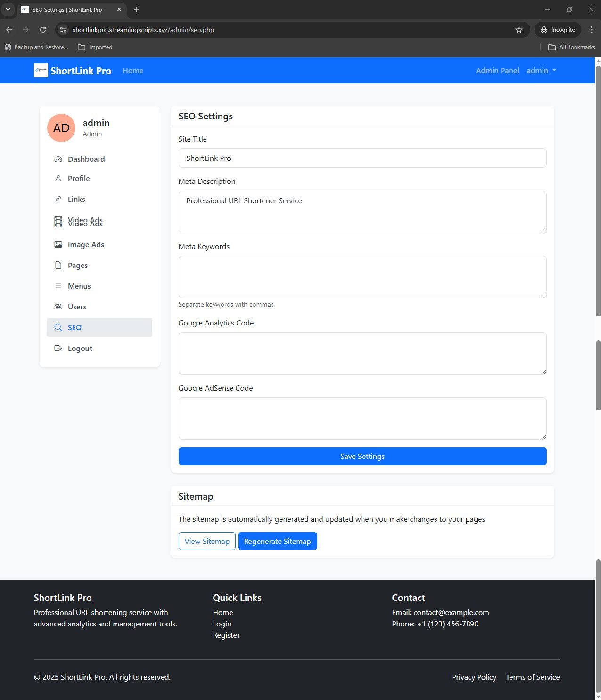Open the Privacy Policy footer link
Viewport: 601px width, 700px height.
tap(474, 677)
